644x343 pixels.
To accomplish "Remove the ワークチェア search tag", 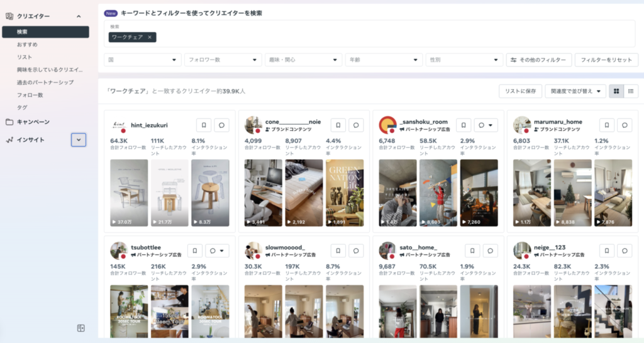I will tap(150, 37).
